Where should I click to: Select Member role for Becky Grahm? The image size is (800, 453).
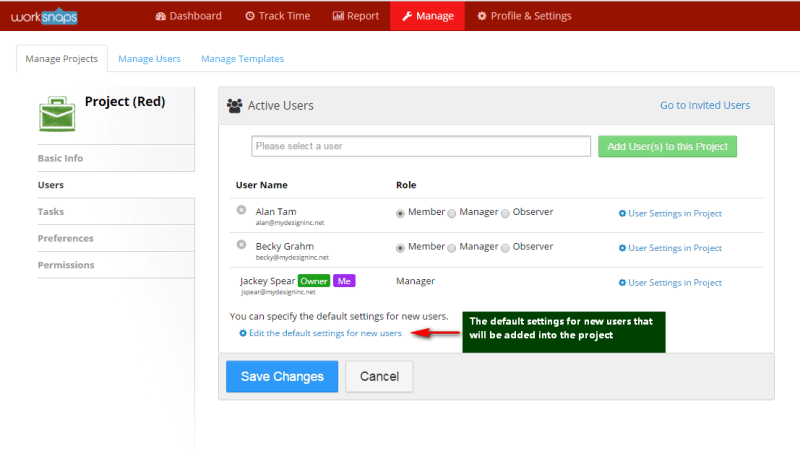pos(401,248)
